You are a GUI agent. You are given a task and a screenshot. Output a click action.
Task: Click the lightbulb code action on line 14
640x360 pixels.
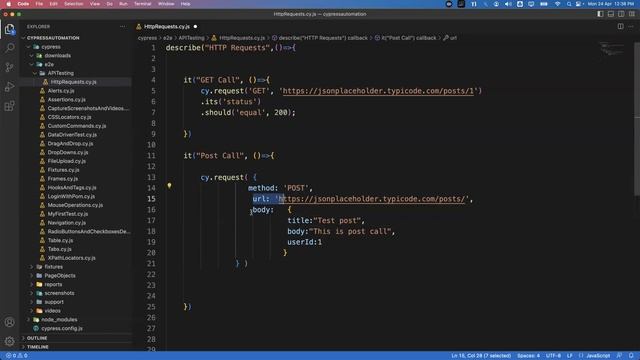(x=169, y=186)
